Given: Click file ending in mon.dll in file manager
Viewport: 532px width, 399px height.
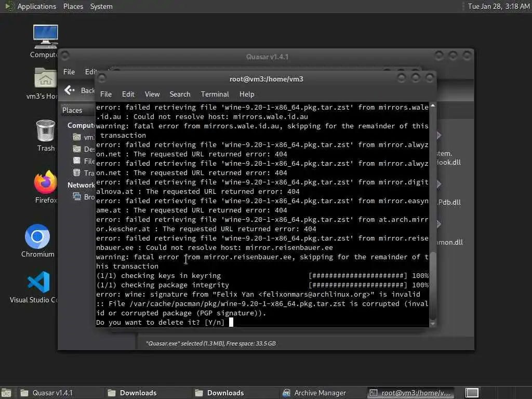Looking at the screenshot, I should tap(449, 242).
